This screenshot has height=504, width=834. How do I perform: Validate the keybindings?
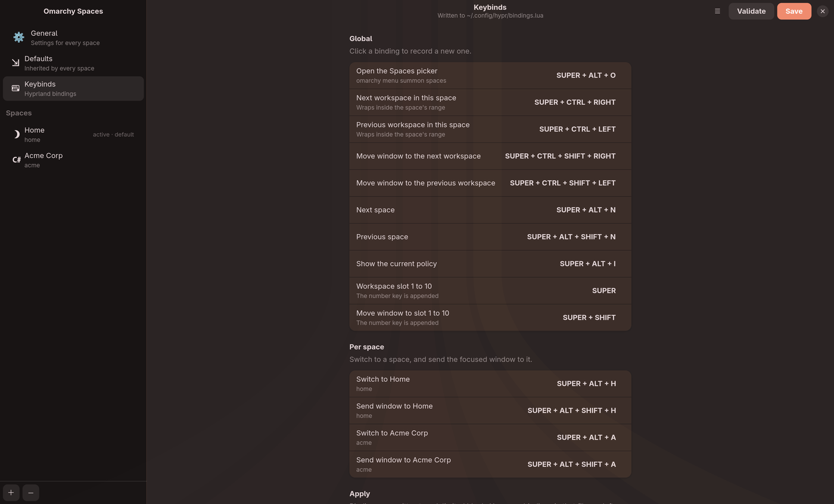point(751,11)
